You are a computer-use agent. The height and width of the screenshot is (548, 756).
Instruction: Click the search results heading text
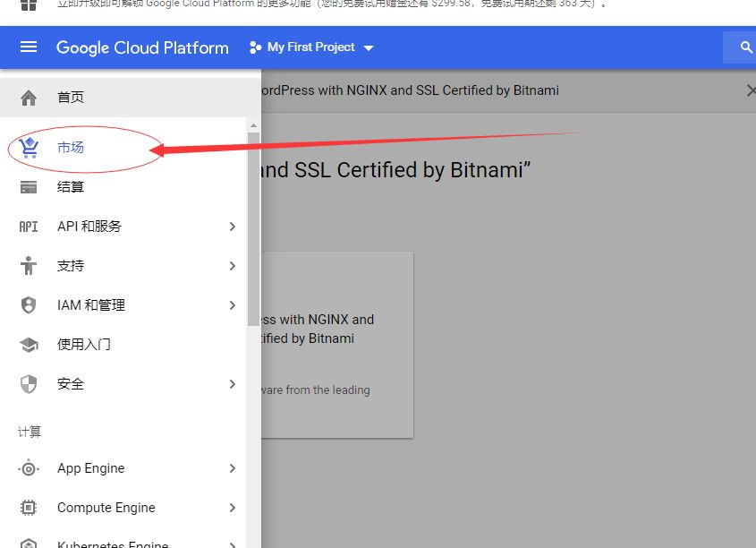[395, 170]
